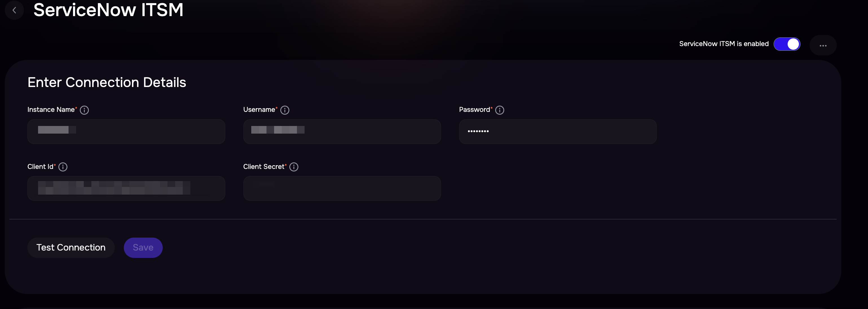This screenshot has width=868, height=309.
Task: Focus the Client Secret input field
Action: 342,188
